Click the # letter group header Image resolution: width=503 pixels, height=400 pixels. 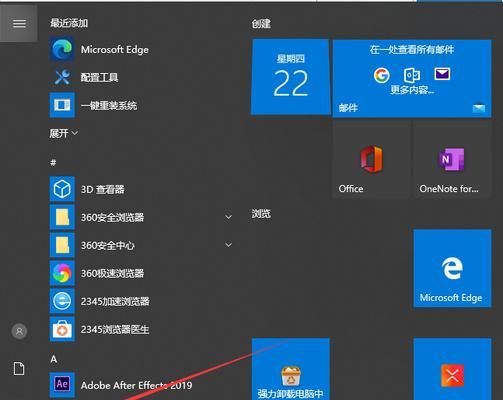[x=53, y=163]
